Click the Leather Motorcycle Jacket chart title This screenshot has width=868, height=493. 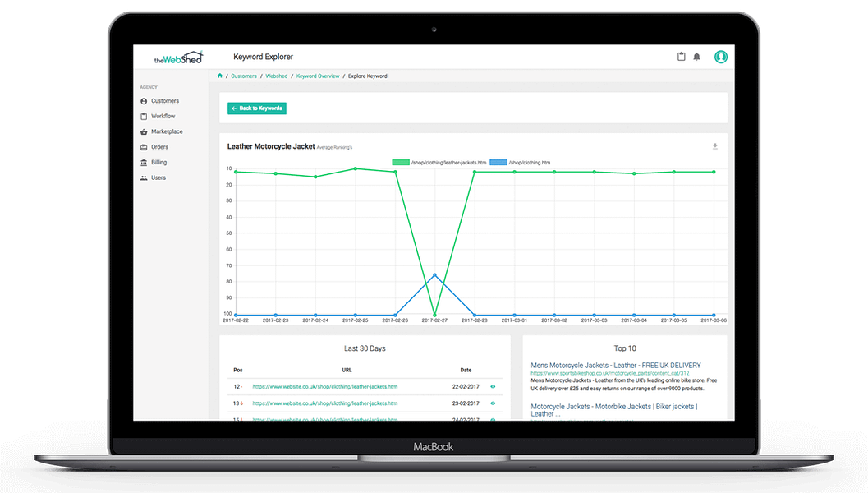271,146
